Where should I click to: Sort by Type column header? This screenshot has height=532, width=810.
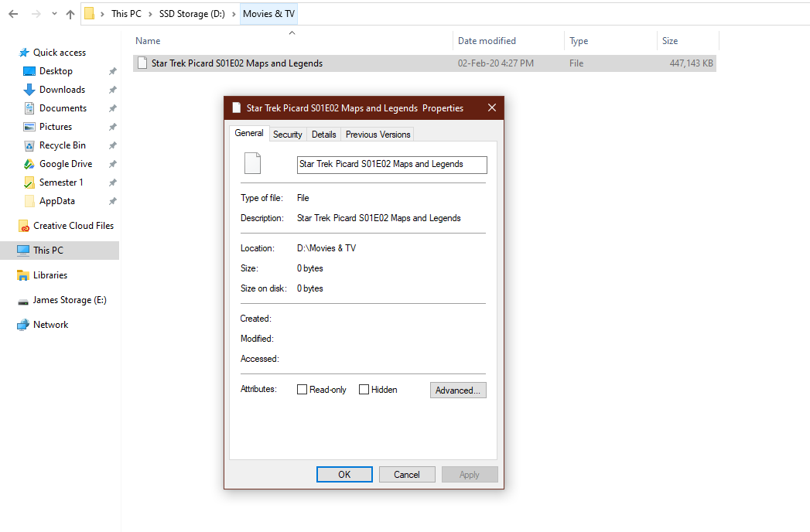pyautogui.click(x=579, y=41)
